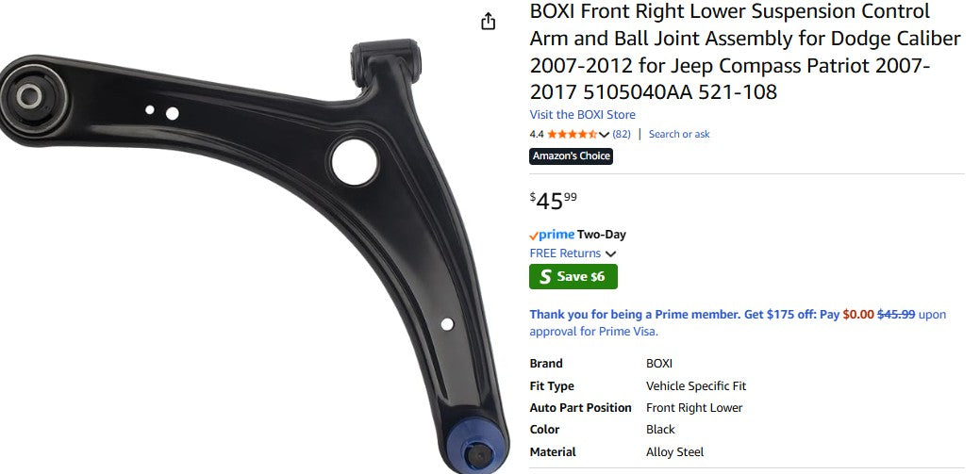Image resolution: width=980 pixels, height=474 pixels.
Task: Click the blue ball joint on image
Action: (478, 446)
